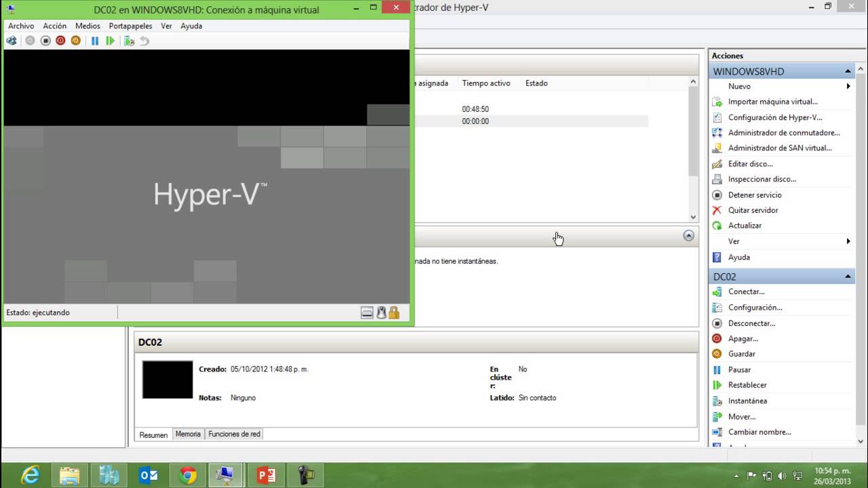Collapse the snapshots pane with round chevron

(x=688, y=236)
